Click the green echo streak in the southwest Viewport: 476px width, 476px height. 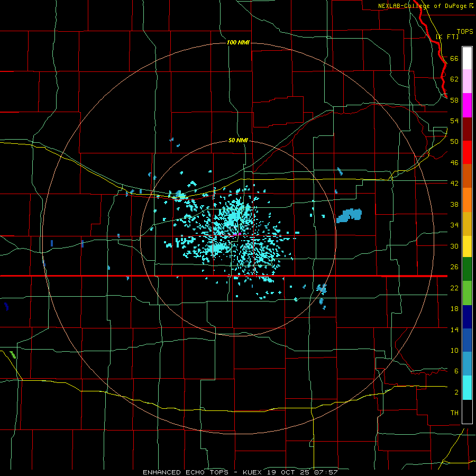(x=13, y=354)
